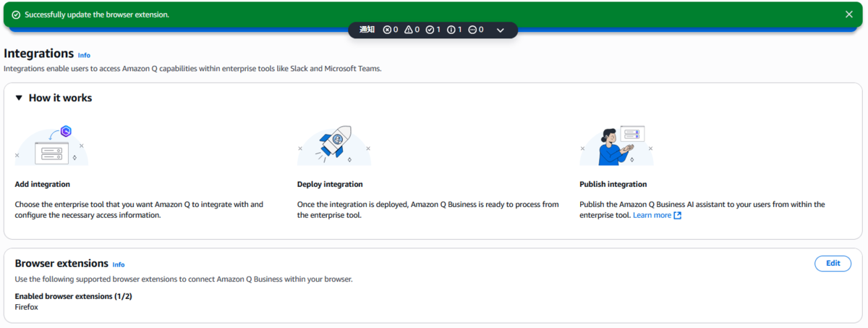Click the Deploy integration rocket illustration
The image size is (868, 328).
click(x=334, y=145)
